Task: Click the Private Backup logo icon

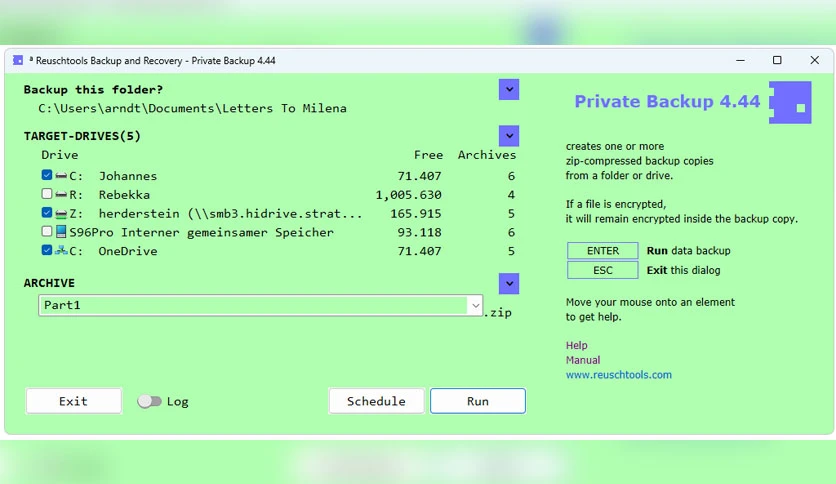Action: [790, 102]
